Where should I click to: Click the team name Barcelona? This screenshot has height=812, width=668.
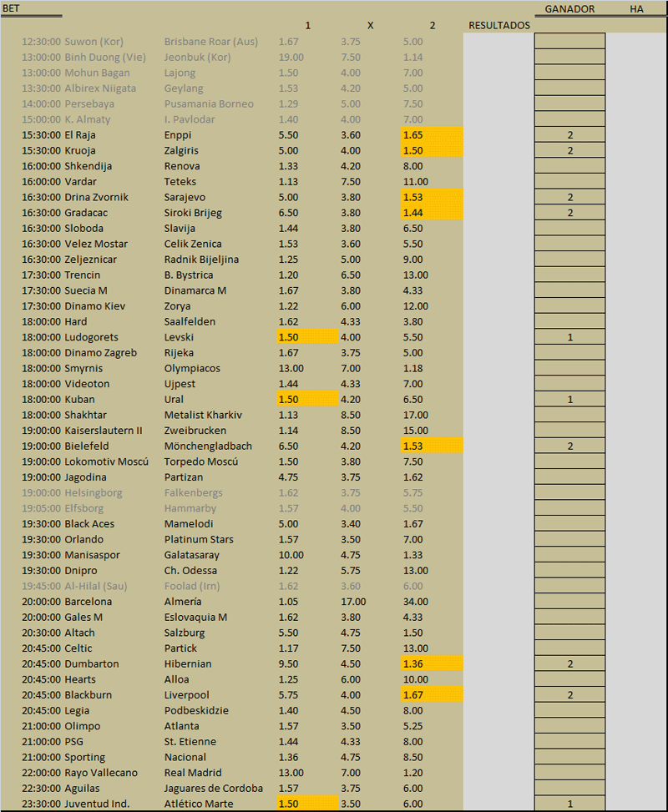pos(89,601)
